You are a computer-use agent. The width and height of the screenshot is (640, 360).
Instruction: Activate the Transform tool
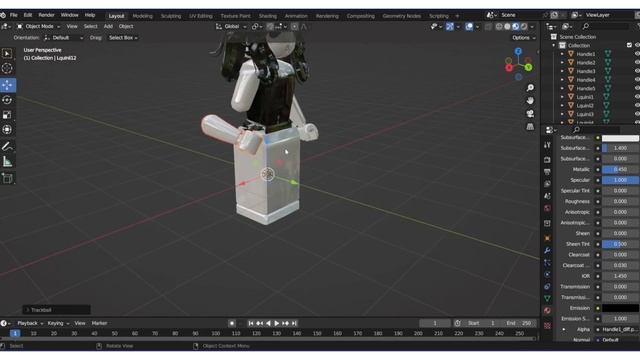coord(7,129)
